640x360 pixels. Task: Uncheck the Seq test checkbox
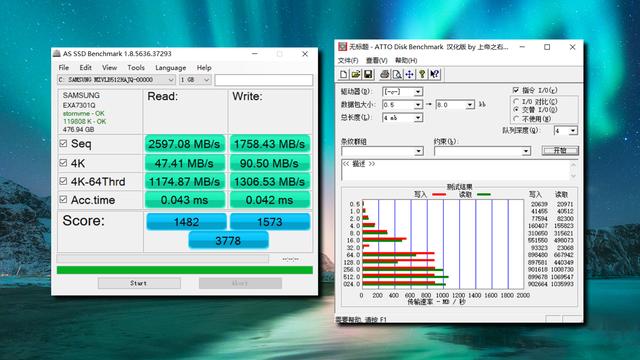point(63,144)
